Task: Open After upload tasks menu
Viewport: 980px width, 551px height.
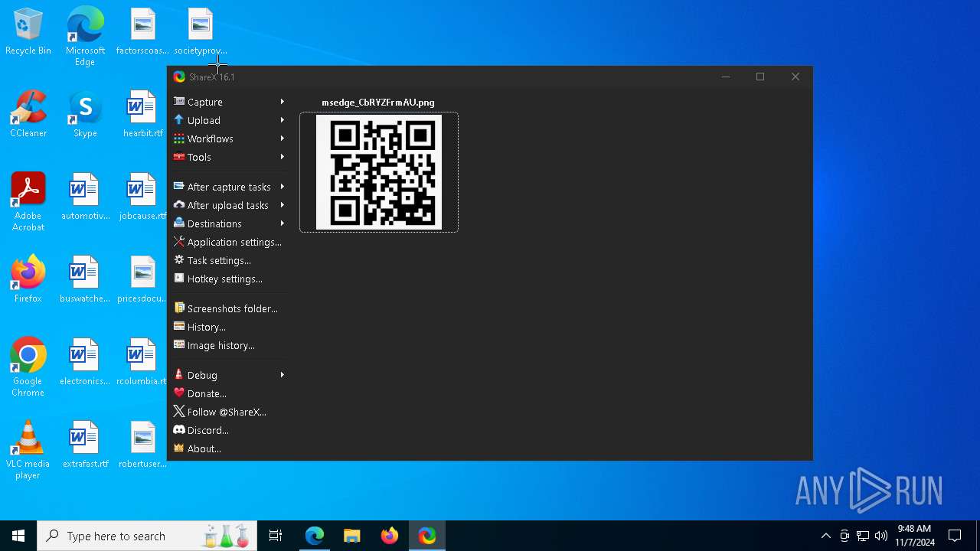Action: pos(229,205)
